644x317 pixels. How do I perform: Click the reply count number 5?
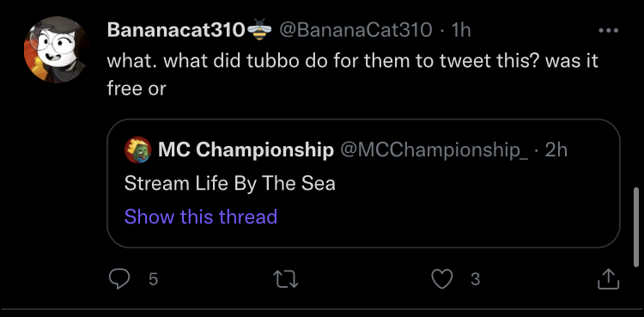pos(153,279)
